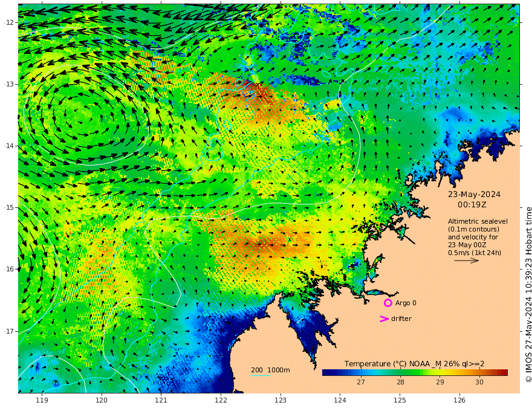532x411 pixels.
Task: Click the 0.5m/s reference velocity arrow
Action: [467, 261]
